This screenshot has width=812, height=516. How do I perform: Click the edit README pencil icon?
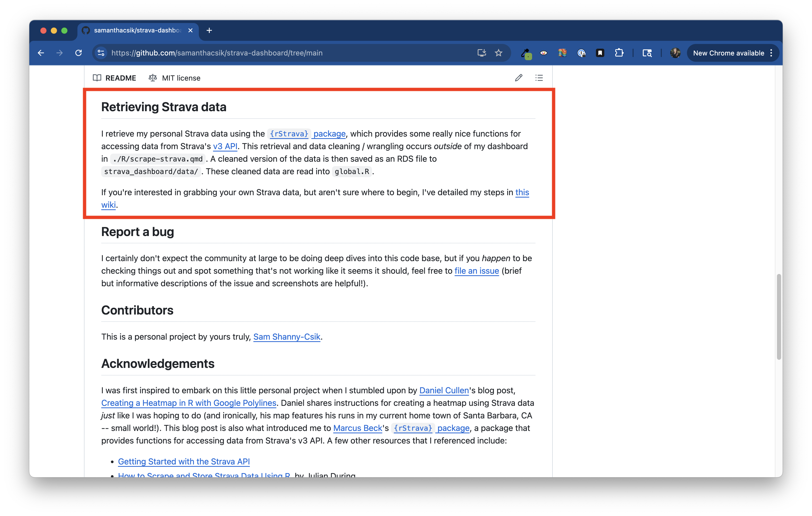(x=518, y=78)
